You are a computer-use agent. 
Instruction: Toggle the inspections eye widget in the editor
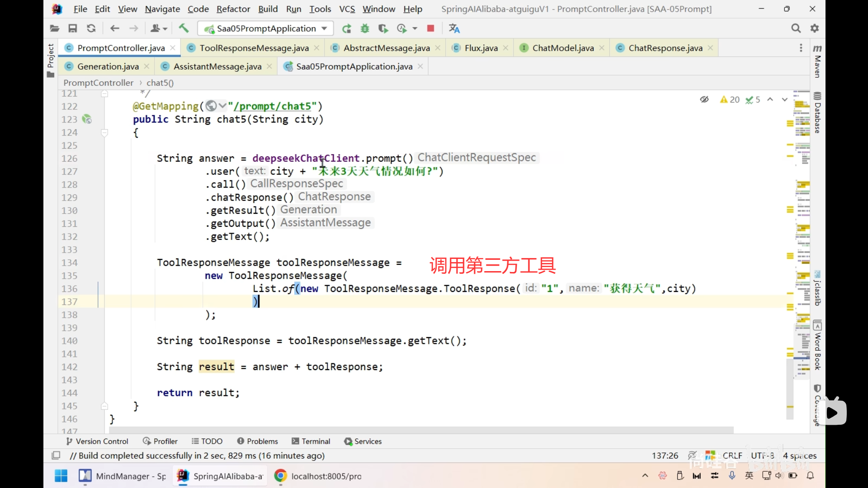point(704,99)
